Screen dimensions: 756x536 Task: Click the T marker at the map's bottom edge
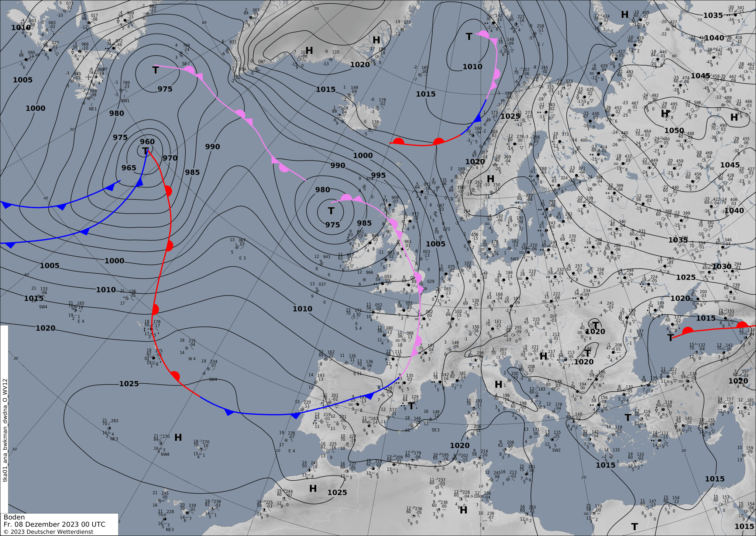click(635, 527)
